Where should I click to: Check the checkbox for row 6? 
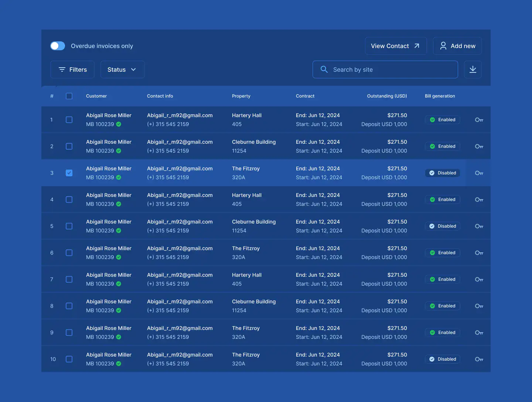click(x=69, y=253)
